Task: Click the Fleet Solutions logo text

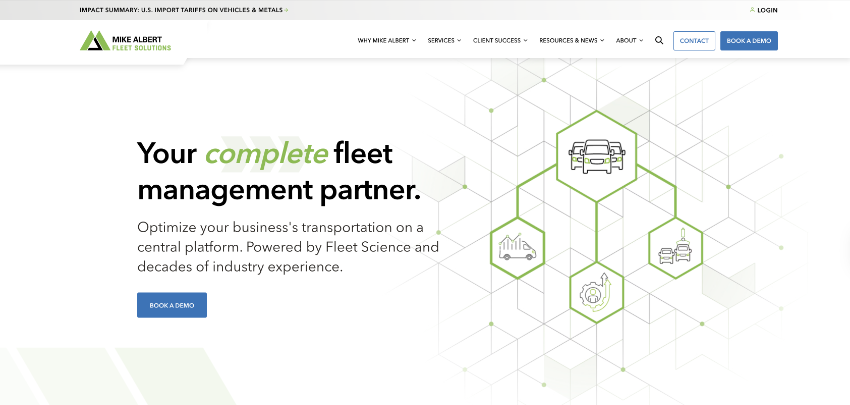Action: [141, 47]
